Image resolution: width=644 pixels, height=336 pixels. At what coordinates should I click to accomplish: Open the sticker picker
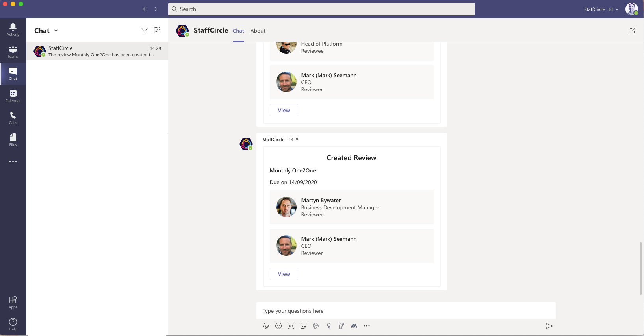click(304, 326)
